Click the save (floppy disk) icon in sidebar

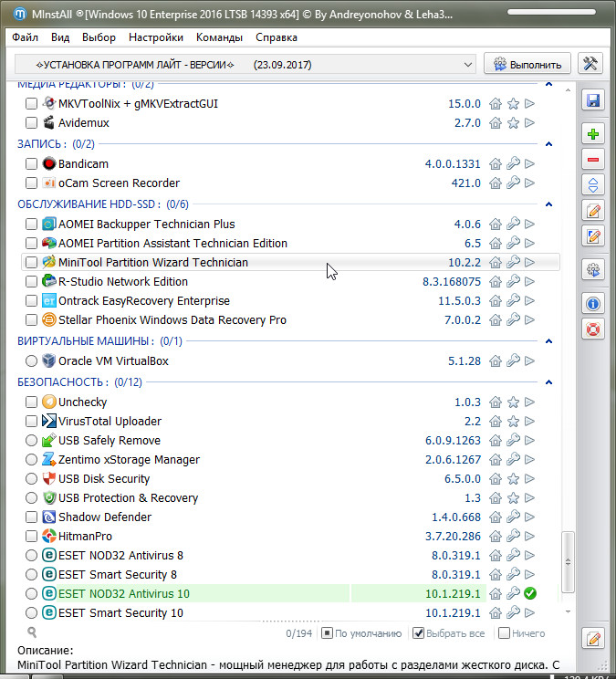point(593,100)
